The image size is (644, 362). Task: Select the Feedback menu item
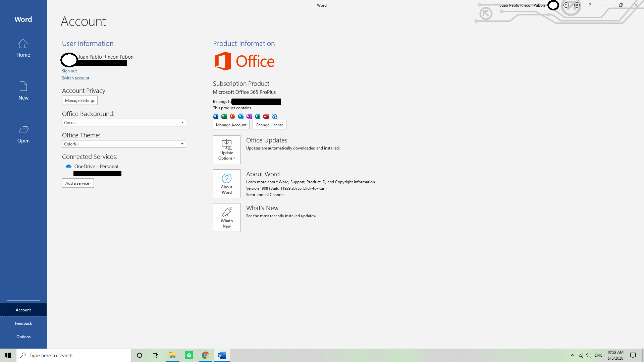point(23,323)
